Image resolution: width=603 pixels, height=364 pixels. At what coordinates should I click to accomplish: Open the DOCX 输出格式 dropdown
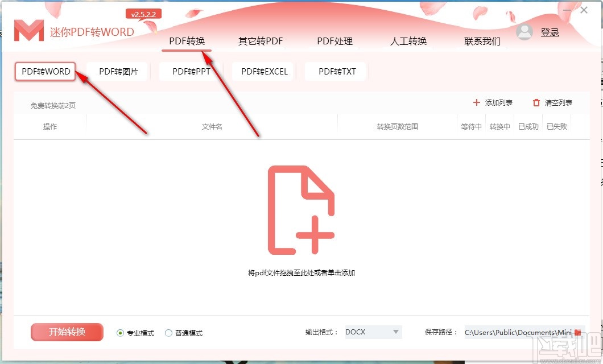tap(373, 332)
